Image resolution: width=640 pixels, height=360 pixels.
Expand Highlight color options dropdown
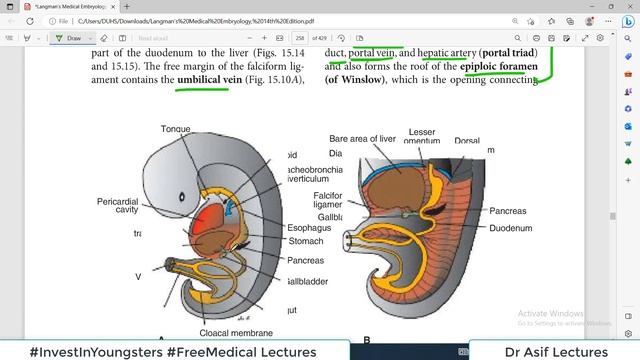coord(38,38)
